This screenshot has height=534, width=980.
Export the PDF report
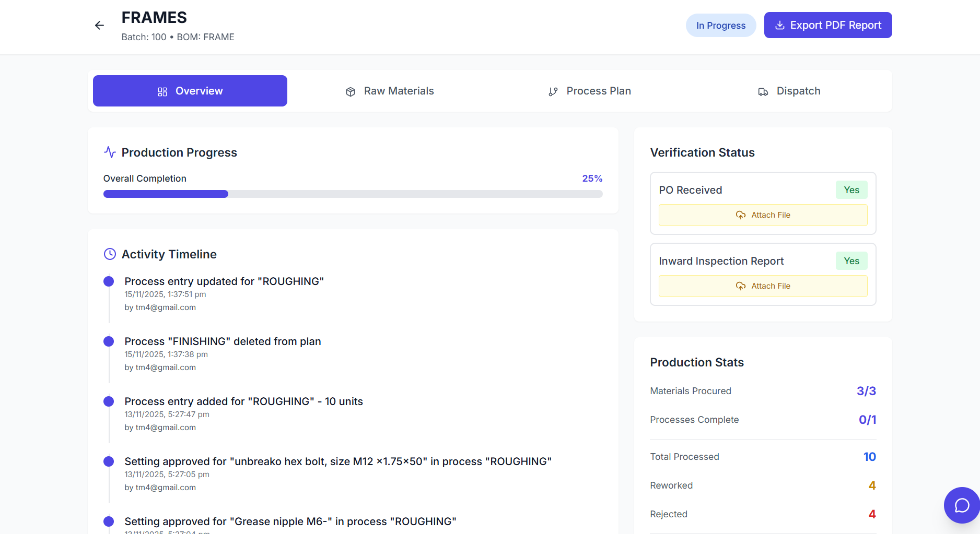click(827, 25)
